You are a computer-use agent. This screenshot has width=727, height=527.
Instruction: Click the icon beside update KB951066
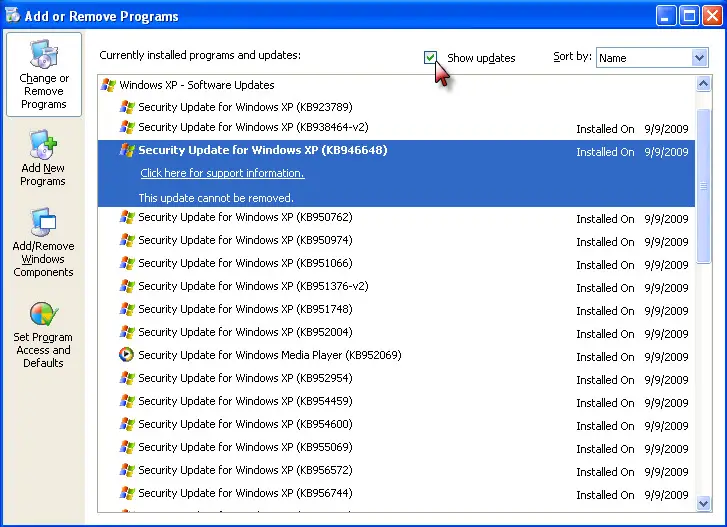pos(127,263)
